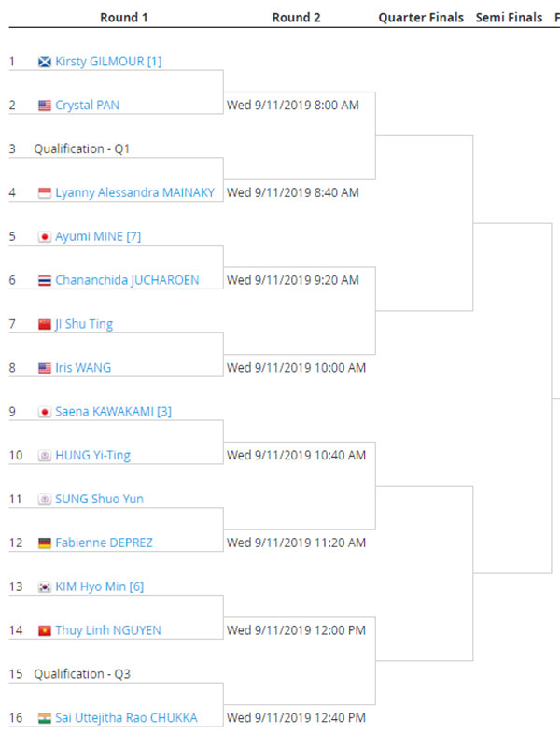The image size is (560, 748).
Task: Select player SUNG Shuo Yun
Action: click(x=99, y=500)
